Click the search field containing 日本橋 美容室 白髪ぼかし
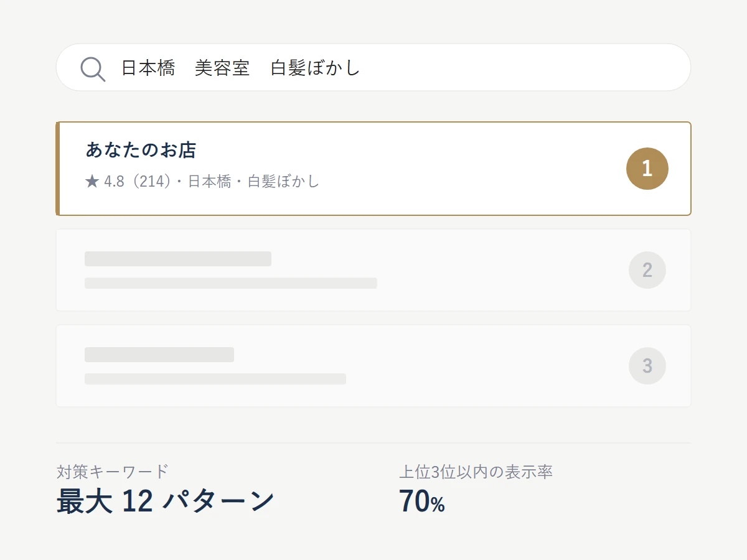The width and height of the screenshot is (747, 560). click(374, 67)
